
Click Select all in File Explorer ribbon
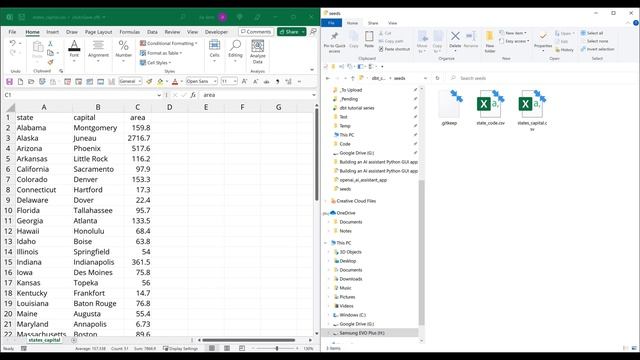[x=591, y=33]
